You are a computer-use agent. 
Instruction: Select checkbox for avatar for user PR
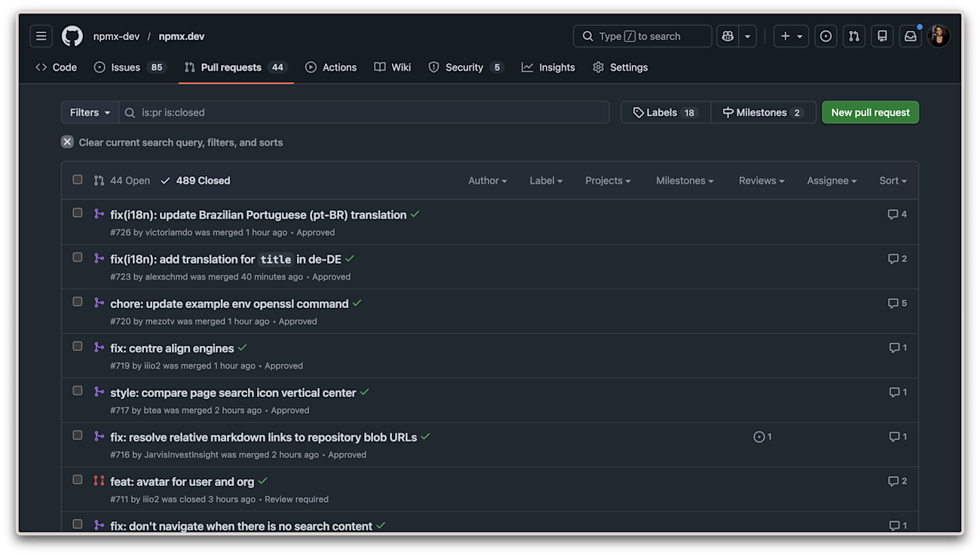pyautogui.click(x=78, y=479)
